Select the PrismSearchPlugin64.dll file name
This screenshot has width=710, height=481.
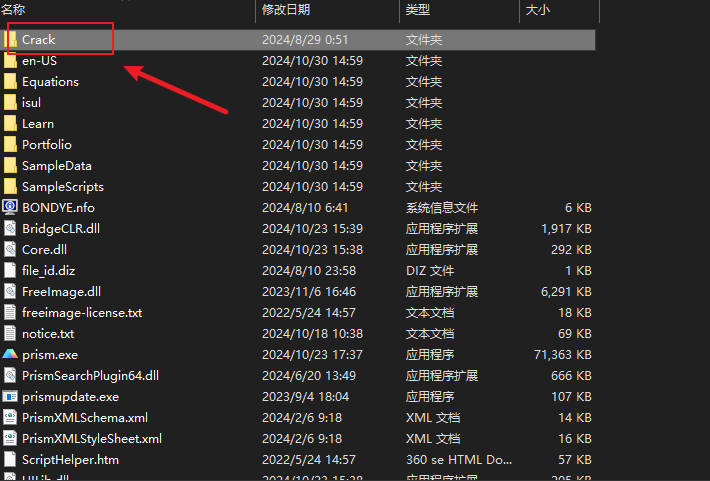[90, 376]
